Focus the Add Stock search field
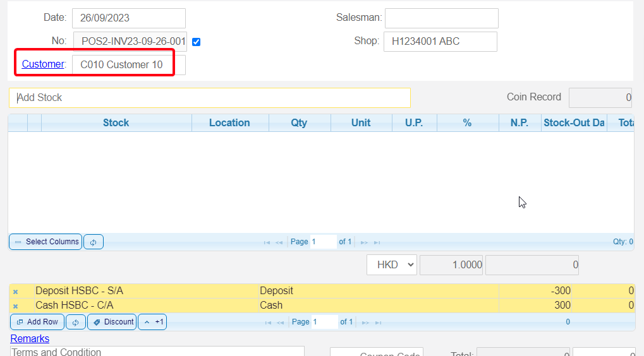 (x=209, y=98)
